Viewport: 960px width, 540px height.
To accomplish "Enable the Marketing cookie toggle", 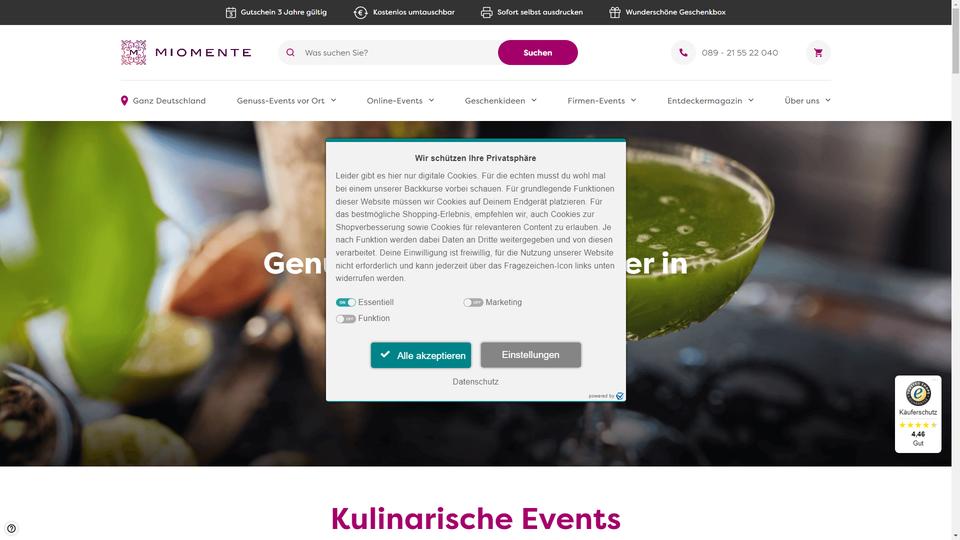I will pyautogui.click(x=473, y=302).
